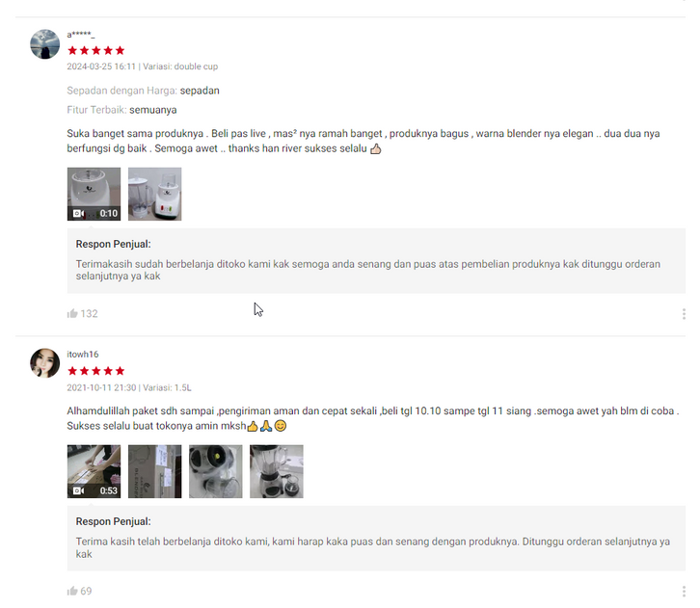Viewport: 700px width, 608px height.
Task: Open a*****_ reviewer profile picture
Action: tap(44, 44)
